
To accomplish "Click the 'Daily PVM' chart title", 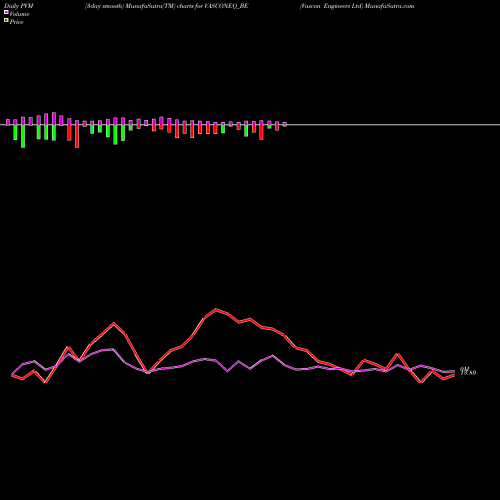I will tap(19, 6).
